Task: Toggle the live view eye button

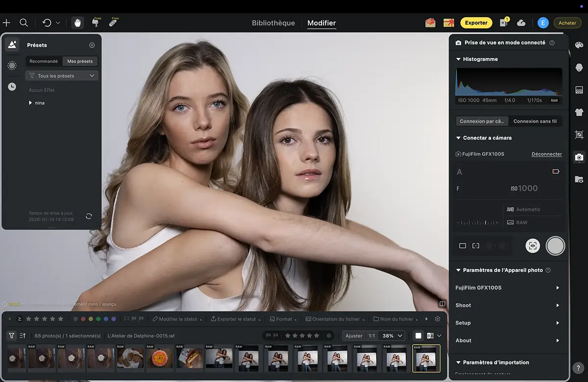Action: (x=533, y=246)
